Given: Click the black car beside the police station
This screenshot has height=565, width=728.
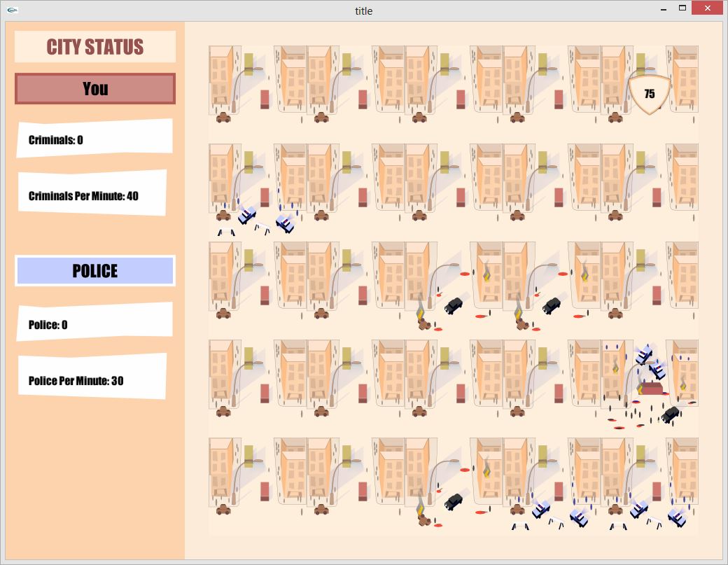Looking at the screenshot, I should (x=671, y=414).
